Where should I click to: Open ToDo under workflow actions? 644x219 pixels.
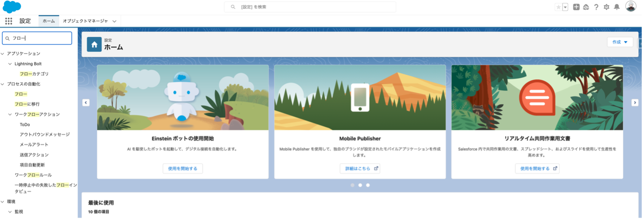point(25,124)
